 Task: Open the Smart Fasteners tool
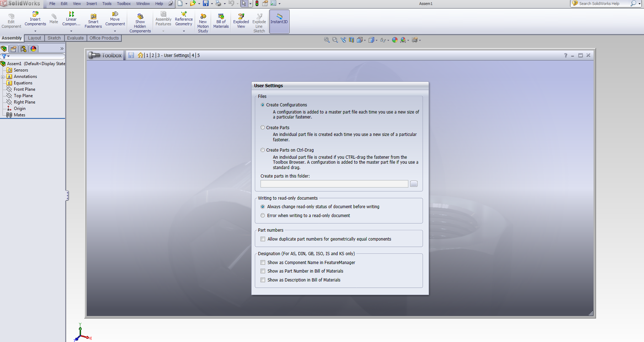click(x=93, y=21)
